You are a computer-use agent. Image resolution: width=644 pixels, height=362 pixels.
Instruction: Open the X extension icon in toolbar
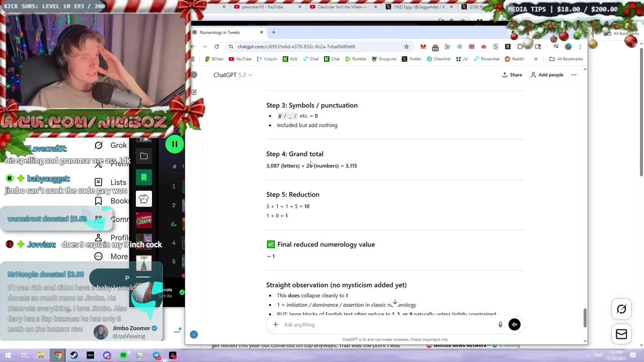point(508,47)
